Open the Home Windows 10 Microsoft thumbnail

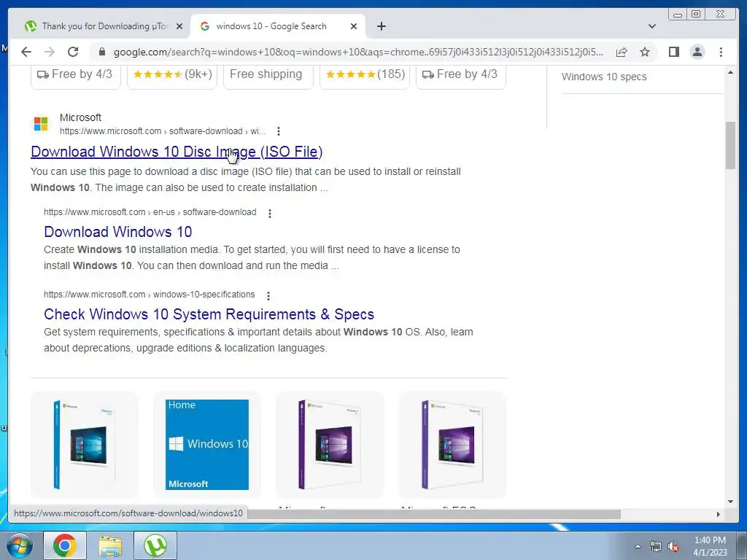(207, 444)
